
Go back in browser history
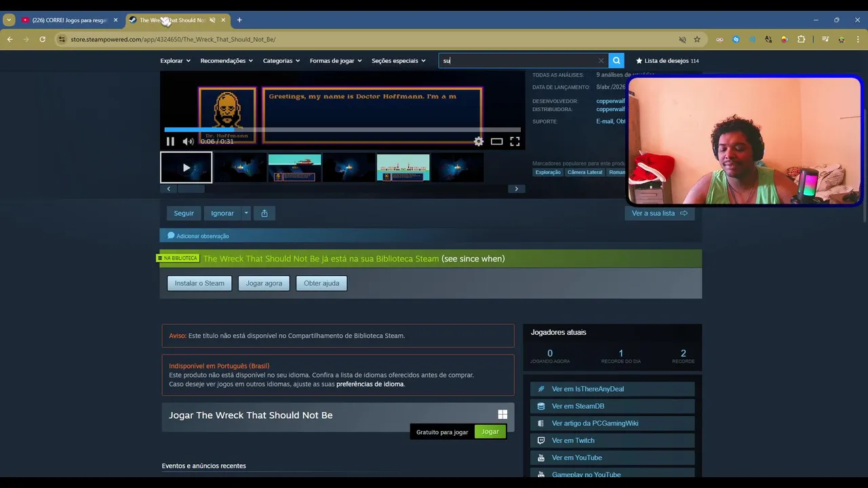click(x=10, y=39)
